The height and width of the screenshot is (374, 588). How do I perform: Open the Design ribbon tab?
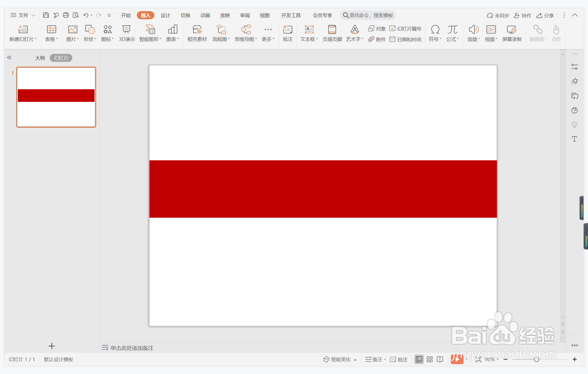click(x=165, y=15)
